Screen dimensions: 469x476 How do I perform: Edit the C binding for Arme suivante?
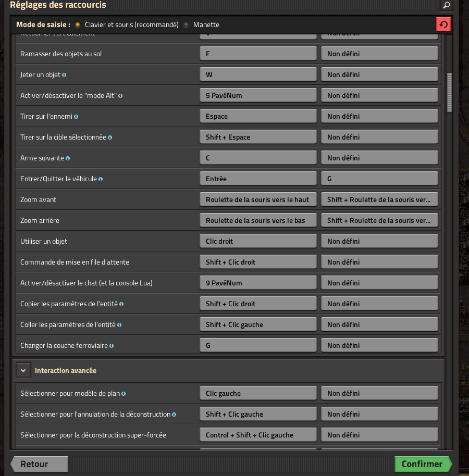pyautogui.click(x=258, y=158)
